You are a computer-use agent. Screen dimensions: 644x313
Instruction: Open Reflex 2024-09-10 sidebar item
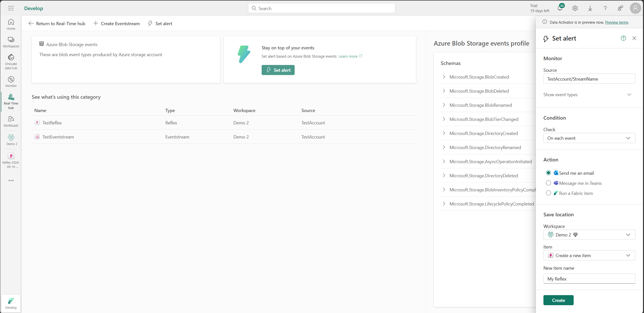(x=11, y=160)
